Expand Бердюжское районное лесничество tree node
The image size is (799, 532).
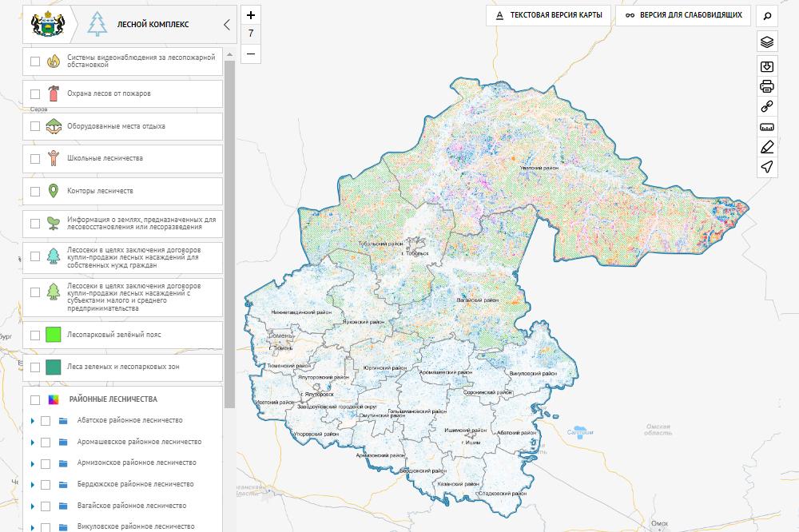pyautogui.click(x=32, y=485)
